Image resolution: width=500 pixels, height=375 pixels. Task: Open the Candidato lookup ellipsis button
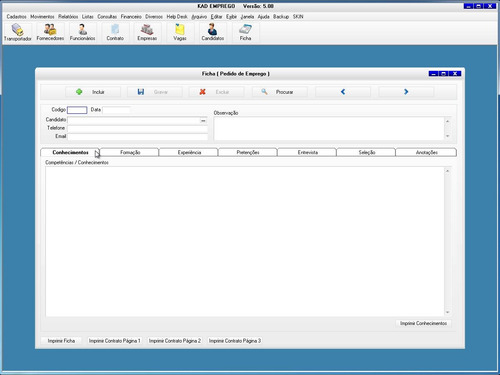coord(203,120)
